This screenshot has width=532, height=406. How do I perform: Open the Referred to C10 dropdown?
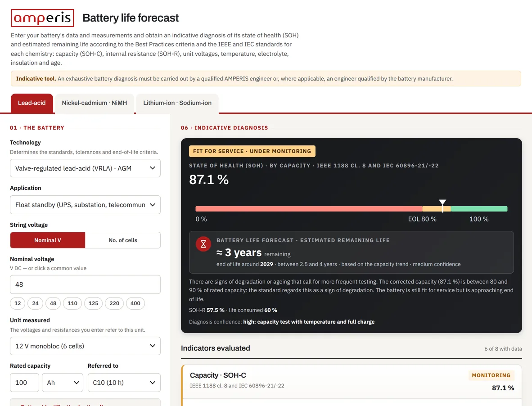click(x=124, y=383)
